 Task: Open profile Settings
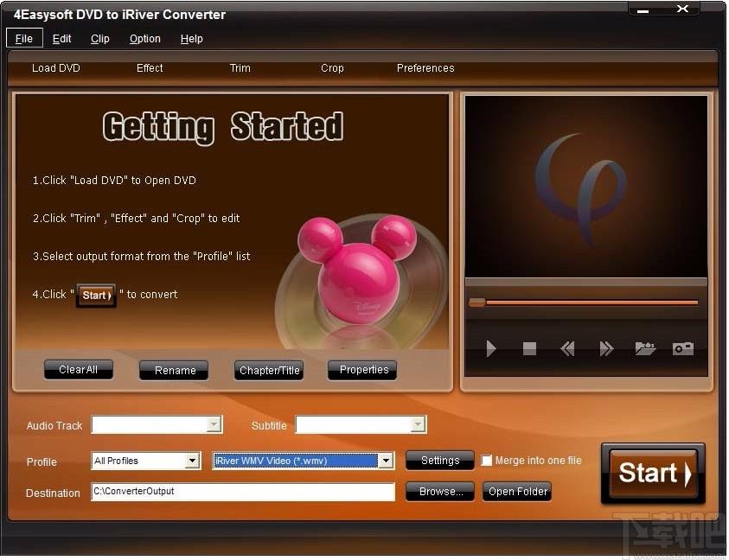click(440, 461)
